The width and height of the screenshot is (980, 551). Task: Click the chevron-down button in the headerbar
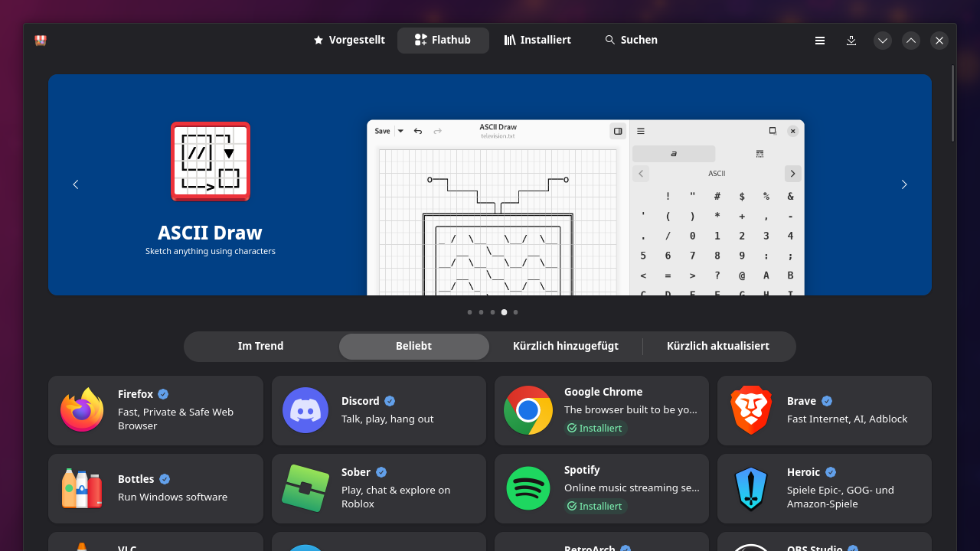[x=882, y=40]
